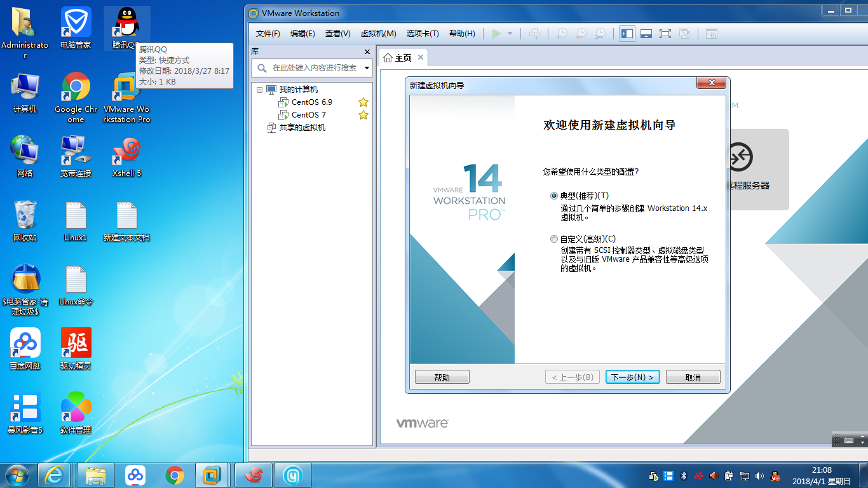The image size is (868, 488).
Task: Open 宽带连接 desktop shortcut
Action: tap(76, 156)
